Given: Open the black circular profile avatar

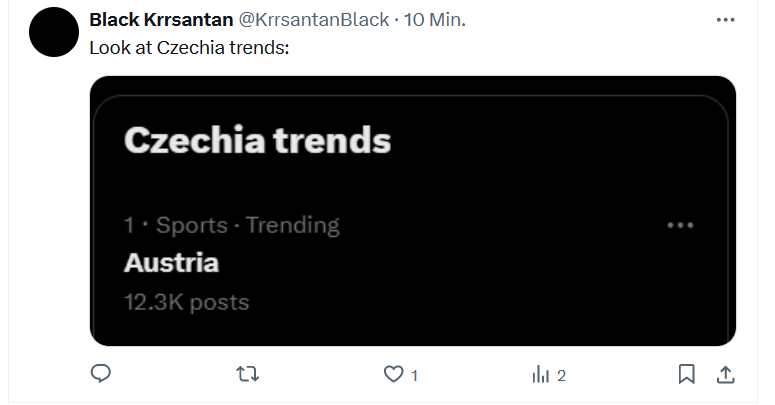Looking at the screenshot, I should (x=55, y=31).
